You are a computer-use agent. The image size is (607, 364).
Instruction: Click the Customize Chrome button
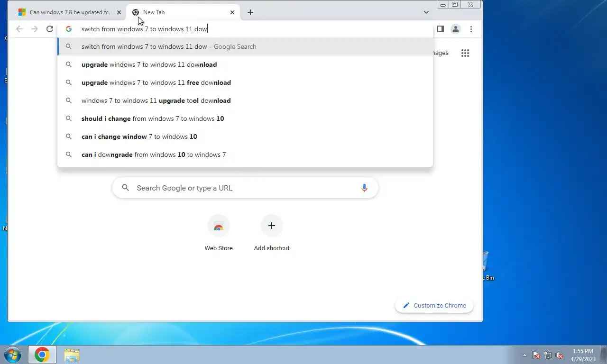(x=434, y=306)
